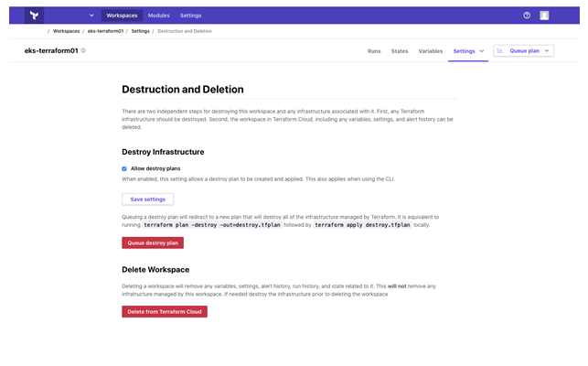
Task: Click the eks-terraform01 breadcrumb link
Action: (x=105, y=31)
